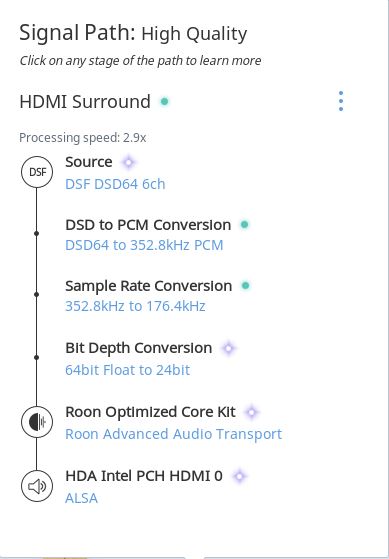Image resolution: width=389 pixels, height=559 pixels.
Task: Click the purple lossless star next to Source
Action: [x=128, y=162]
